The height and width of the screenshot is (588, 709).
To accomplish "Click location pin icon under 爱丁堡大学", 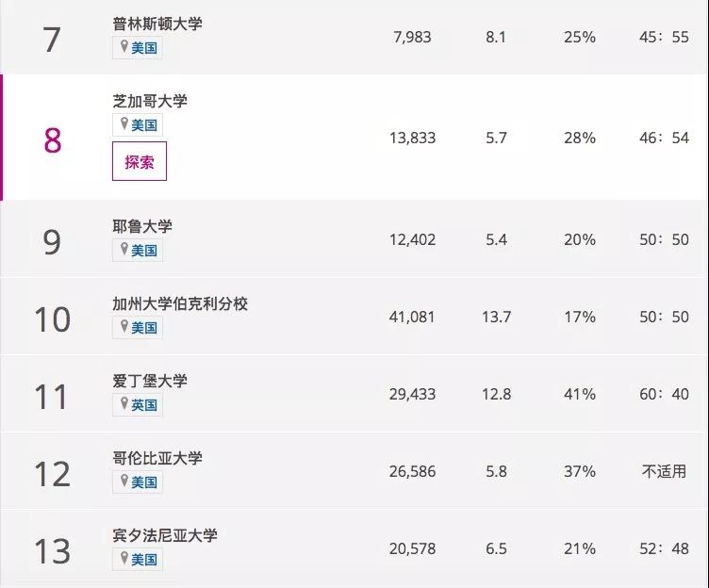I will pyautogui.click(x=123, y=404).
